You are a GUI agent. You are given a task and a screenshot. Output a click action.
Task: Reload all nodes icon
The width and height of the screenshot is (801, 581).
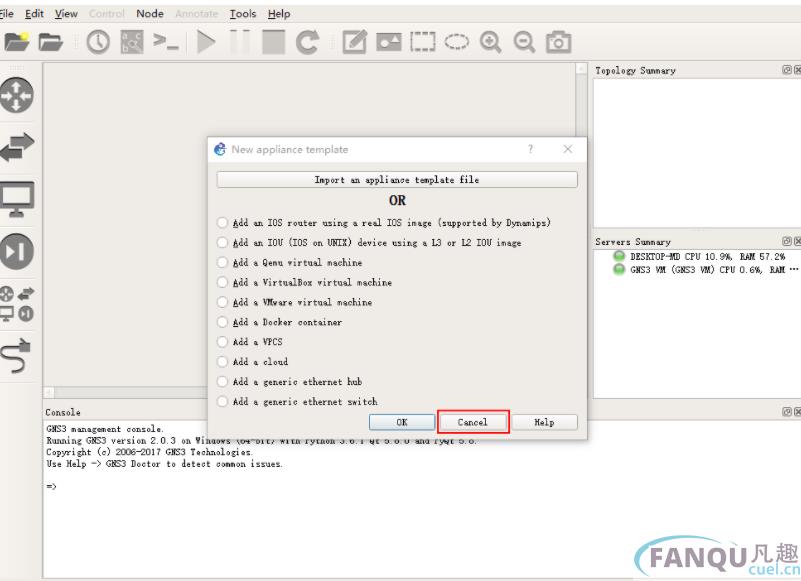pyautogui.click(x=308, y=41)
